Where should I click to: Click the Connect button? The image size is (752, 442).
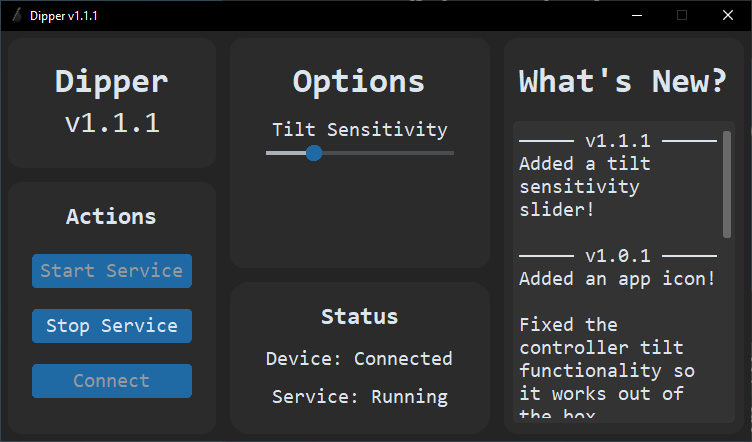coord(112,381)
